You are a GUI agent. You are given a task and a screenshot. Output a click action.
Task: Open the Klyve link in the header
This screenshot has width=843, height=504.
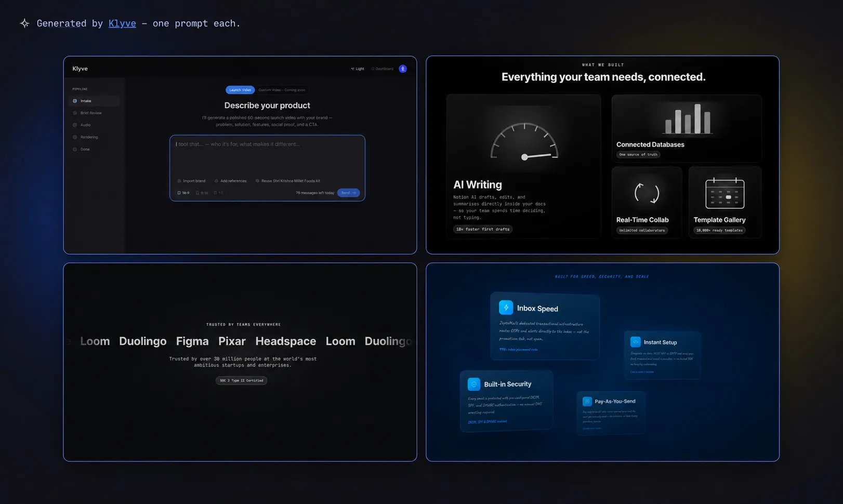[122, 23]
